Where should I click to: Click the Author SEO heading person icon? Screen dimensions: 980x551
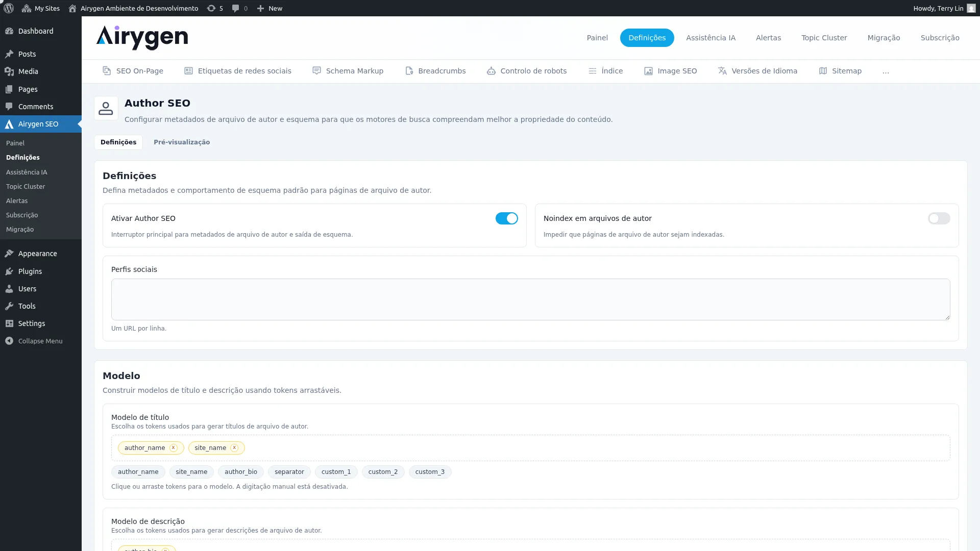(106, 108)
